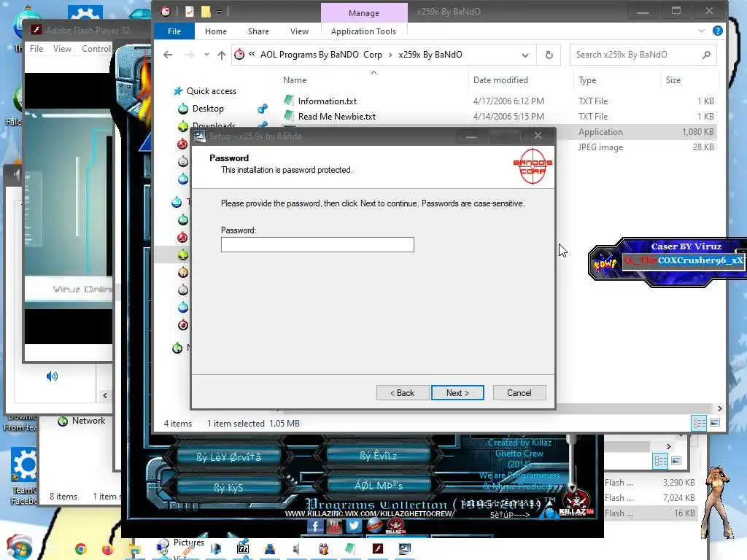
Task: Click the AOL MP3's button
Action: (379, 486)
